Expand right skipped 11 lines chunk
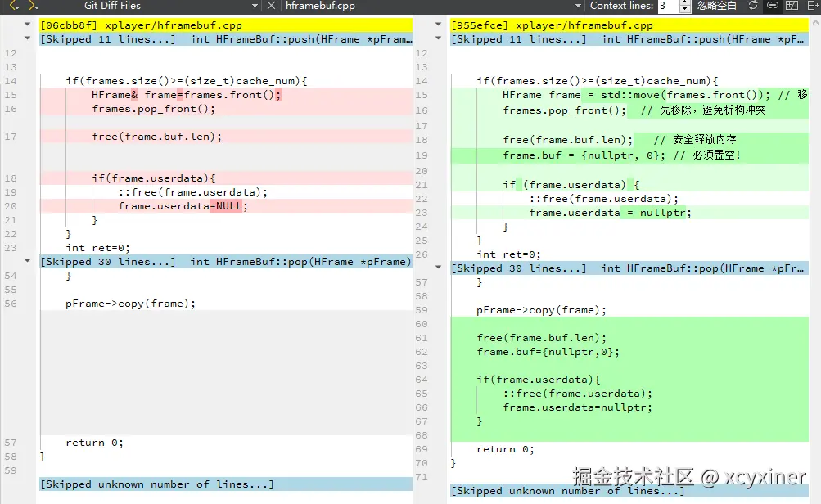The height and width of the screenshot is (504, 821). (438, 38)
